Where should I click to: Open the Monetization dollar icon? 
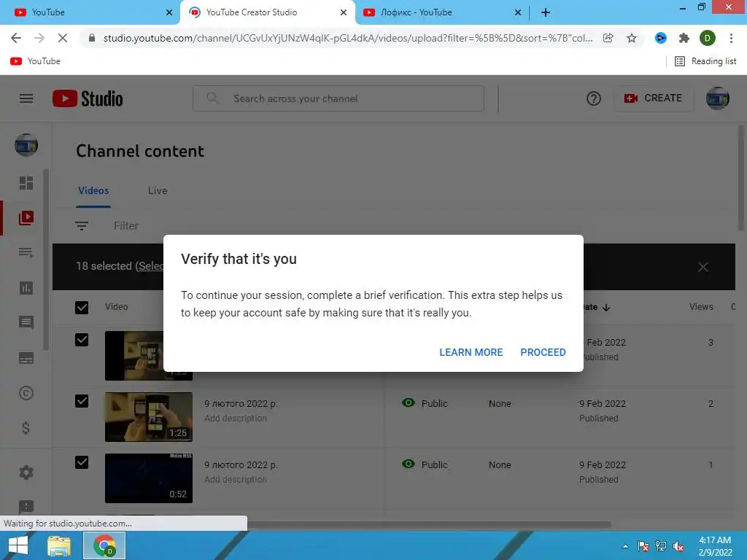point(26,428)
